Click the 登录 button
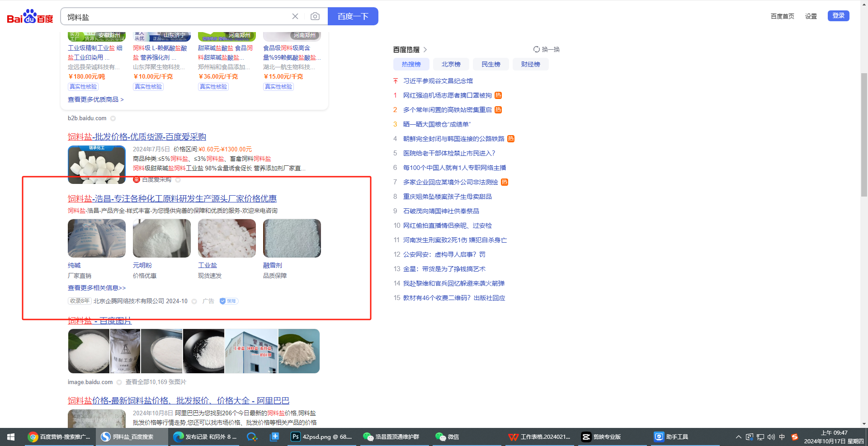Viewport: 868px width, 446px height. click(x=839, y=16)
